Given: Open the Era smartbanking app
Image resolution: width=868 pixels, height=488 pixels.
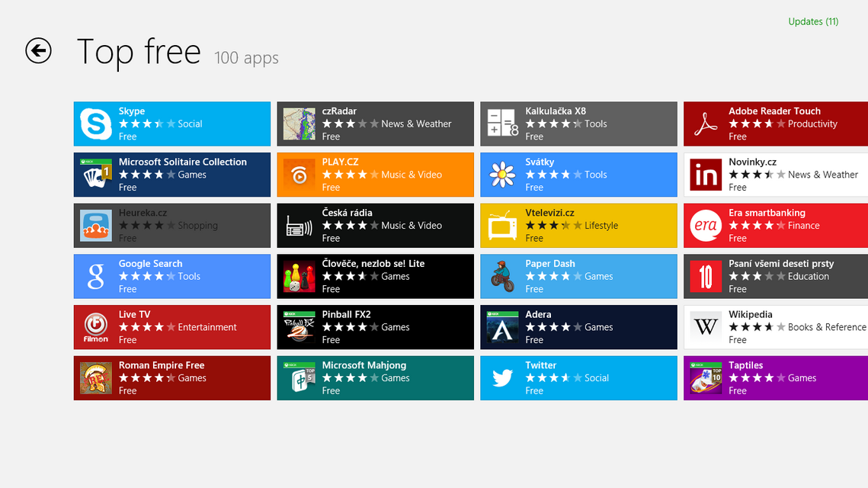Looking at the screenshot, I should coord(775,225).
